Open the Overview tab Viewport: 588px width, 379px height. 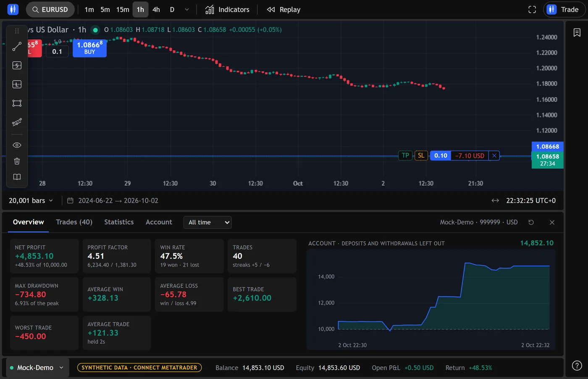[29, 222]
